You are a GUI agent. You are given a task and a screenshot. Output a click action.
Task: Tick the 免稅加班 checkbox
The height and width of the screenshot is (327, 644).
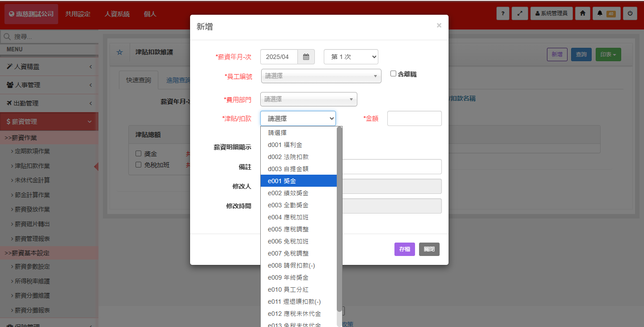click(x=138, y=164)
